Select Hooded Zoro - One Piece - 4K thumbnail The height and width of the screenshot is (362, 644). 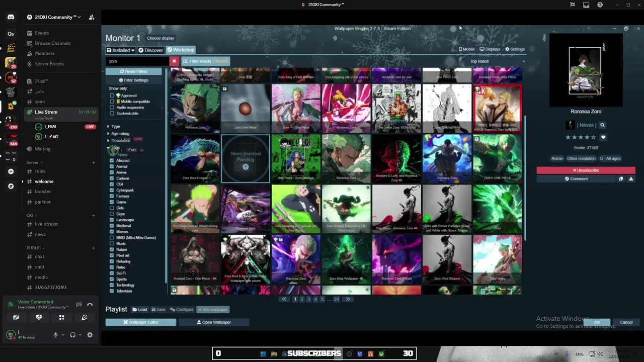click(x=195, y=259)
